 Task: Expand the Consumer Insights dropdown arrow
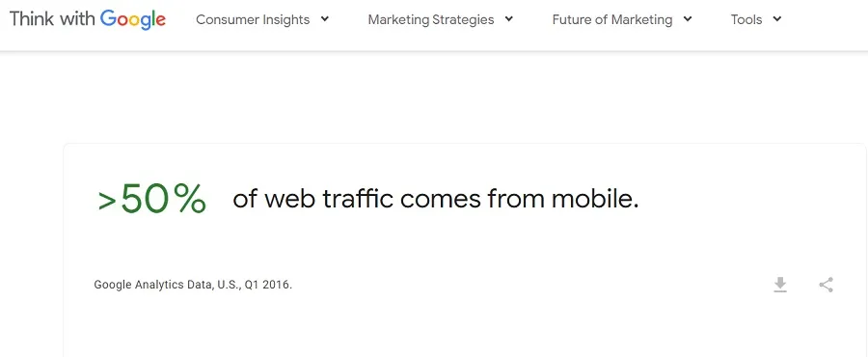(325, 19)
